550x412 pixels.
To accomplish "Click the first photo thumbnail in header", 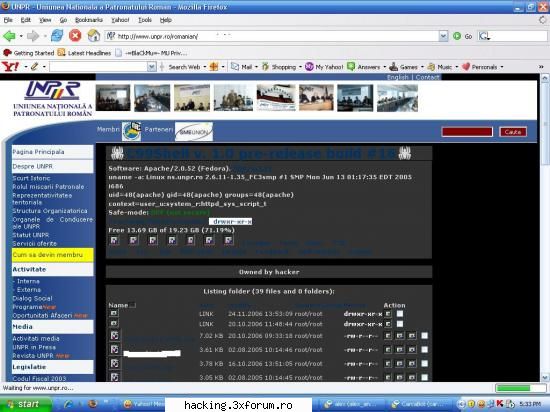I will point(113,98).
